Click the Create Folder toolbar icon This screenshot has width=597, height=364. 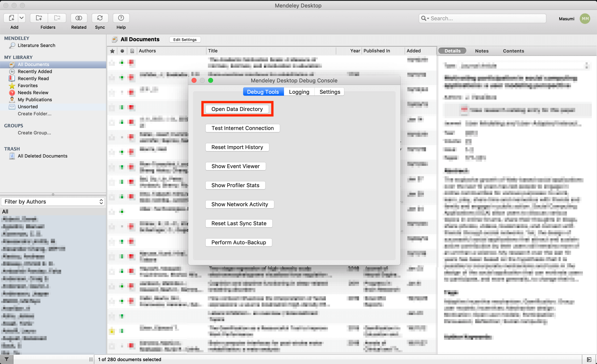tap(39, 18)
